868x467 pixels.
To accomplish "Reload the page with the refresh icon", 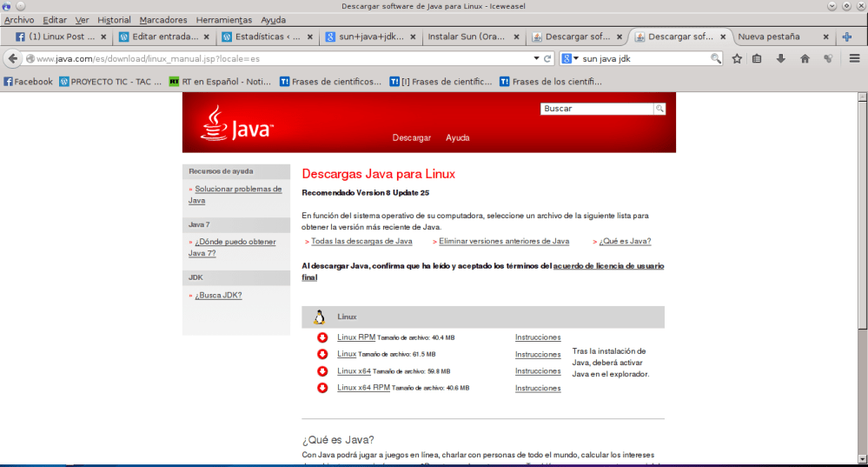I will [x=547, y=59].
